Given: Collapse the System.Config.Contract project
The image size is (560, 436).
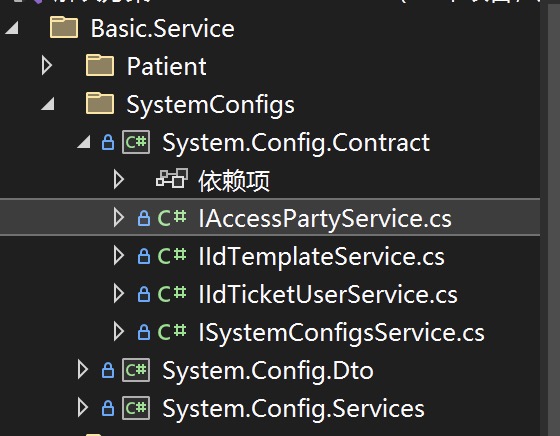Looking at the screenshot, I should pyautogui.click(x=84, y=142).
